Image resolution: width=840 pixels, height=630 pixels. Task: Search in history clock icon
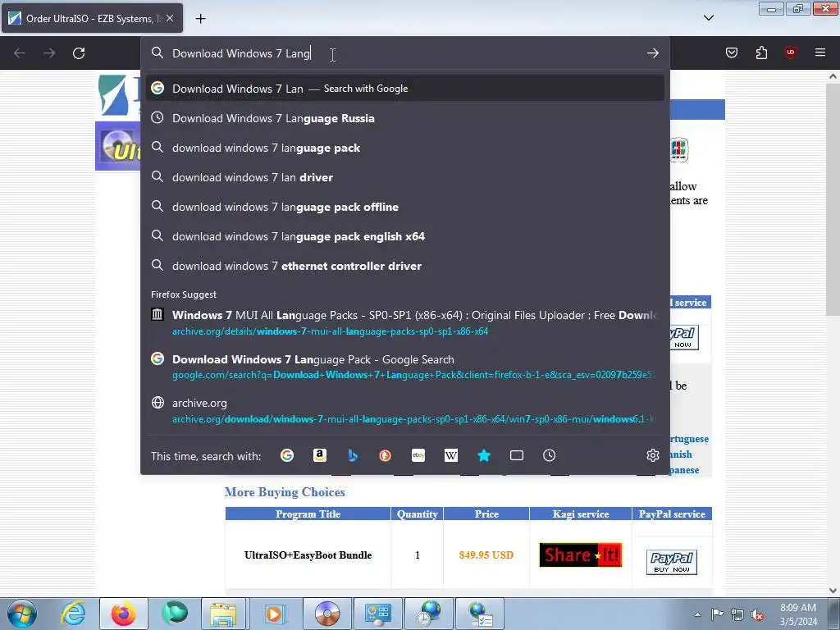pyautogui.click(x=549, y=455)
